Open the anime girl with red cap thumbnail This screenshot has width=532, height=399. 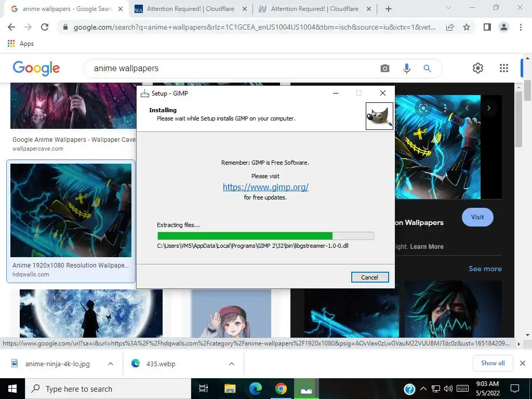click(231, 313)
